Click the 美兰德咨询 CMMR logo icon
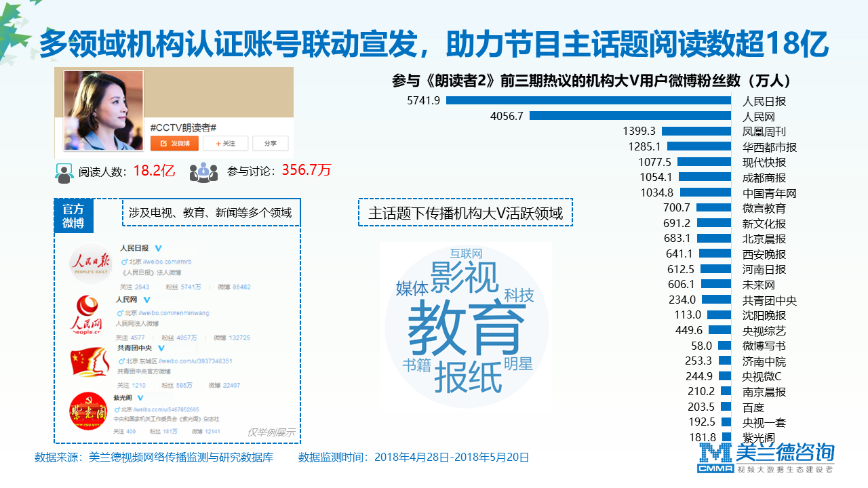This screenshot has height=488, width=868. (x=716, y=458)
